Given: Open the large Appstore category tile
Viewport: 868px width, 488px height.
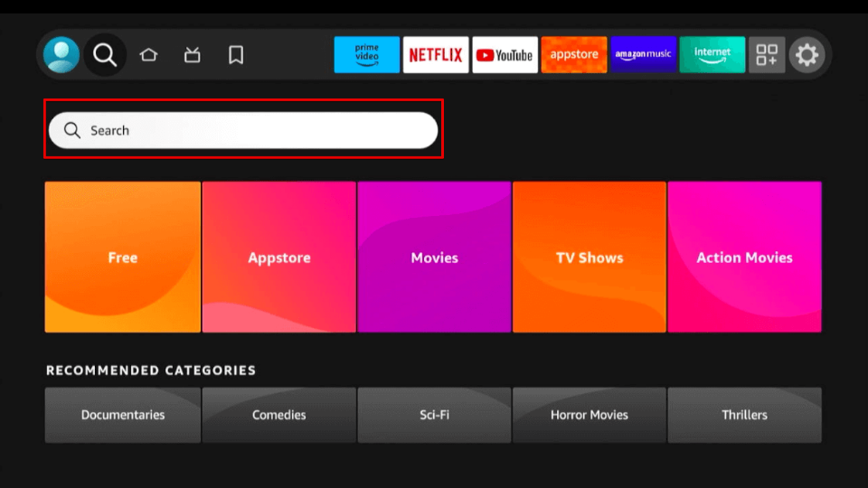Looking at the screenshot, I should [x=279, y=257].
